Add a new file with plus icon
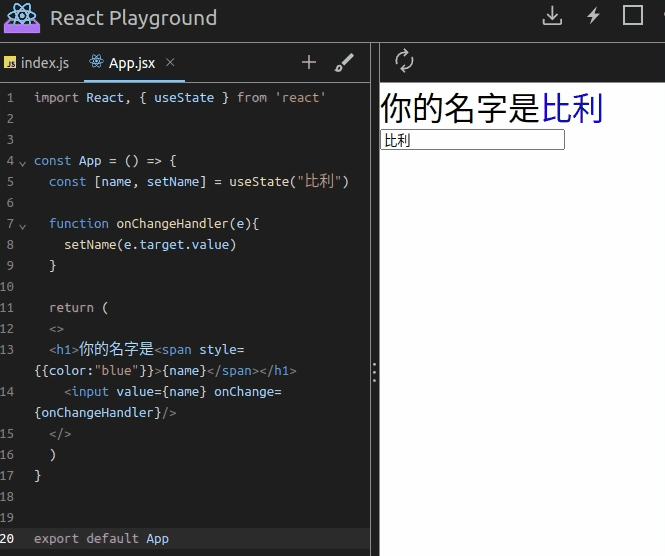The height and width of the screenshot is (556, 665). 309,62
